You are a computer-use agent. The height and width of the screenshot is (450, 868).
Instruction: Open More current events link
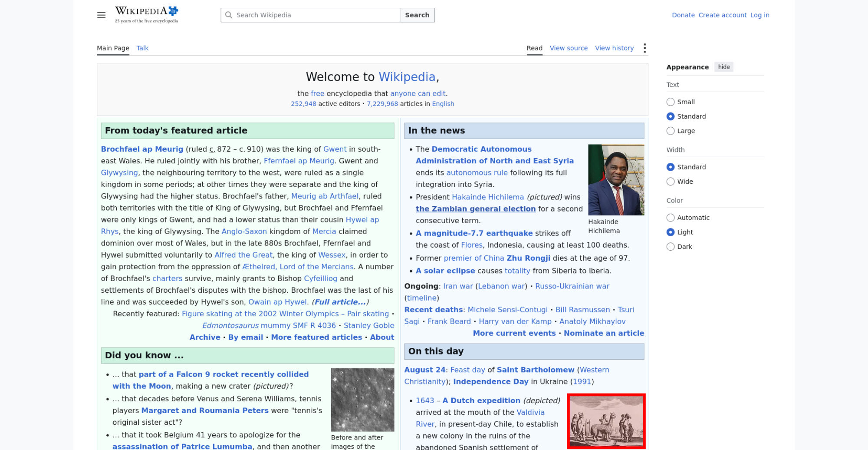[x=514, y=333]
